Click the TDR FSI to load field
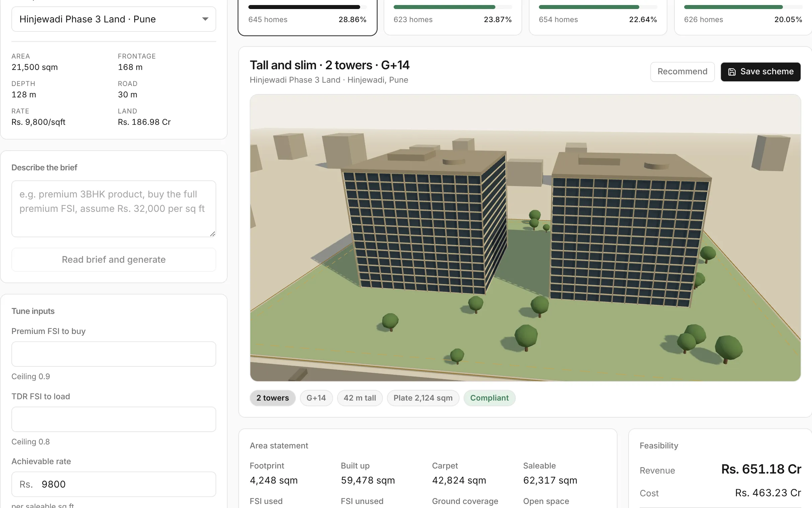 [x=113, y=419]
